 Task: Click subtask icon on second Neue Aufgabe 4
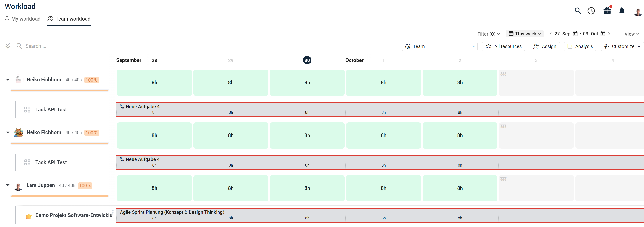[x=122, y=159]
